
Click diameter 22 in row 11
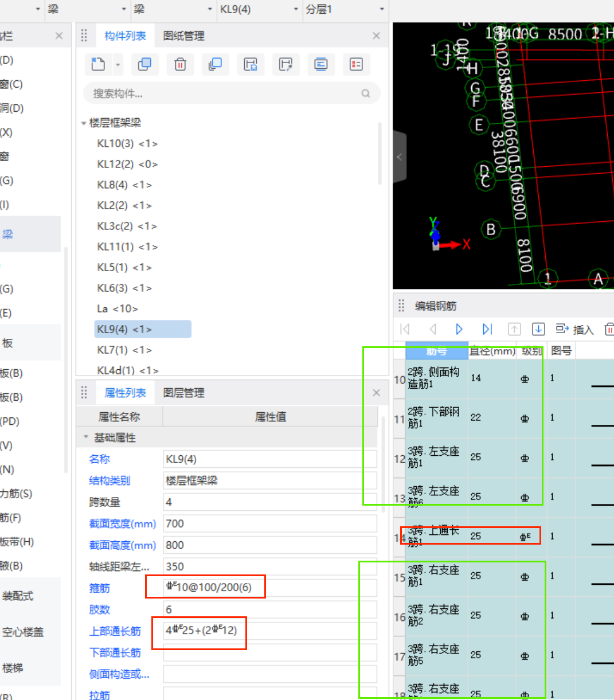coord(492,418)
